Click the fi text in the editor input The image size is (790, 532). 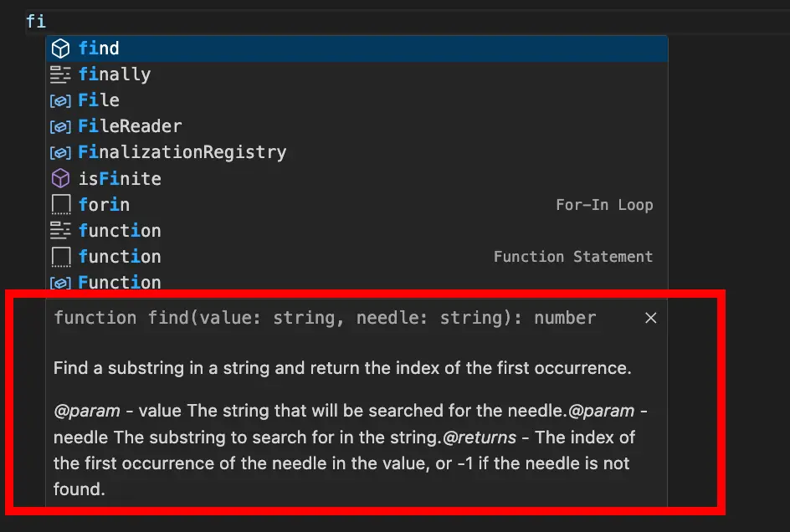coord(36,21)
